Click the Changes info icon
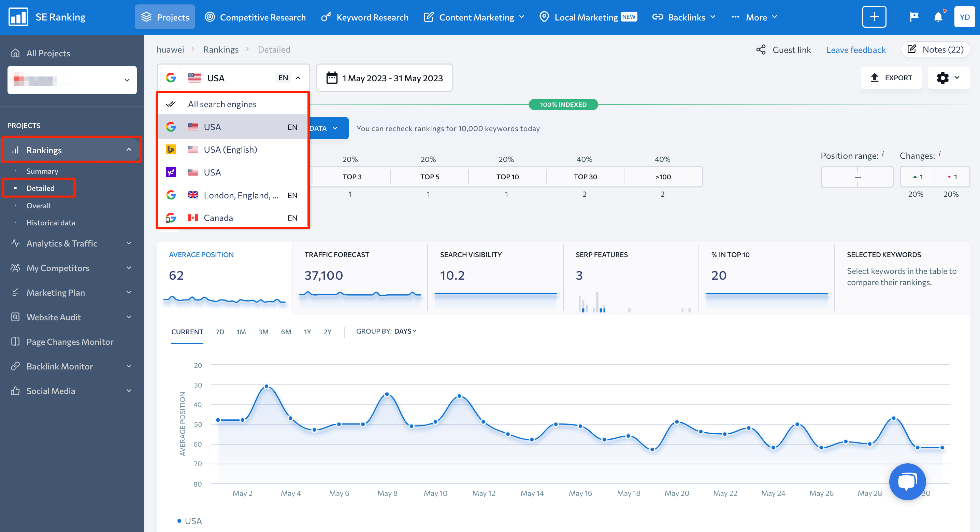This screenshot has width=980, height=532. [939, 154]
